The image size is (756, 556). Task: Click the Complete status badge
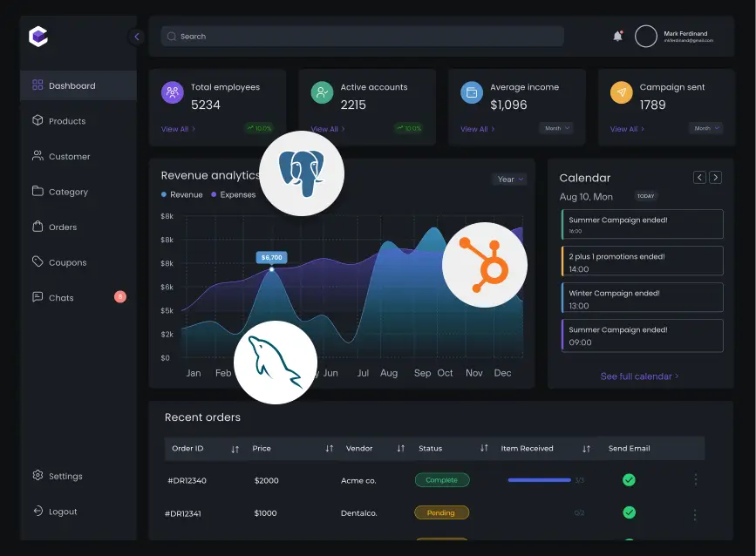[x=441, y=480]
